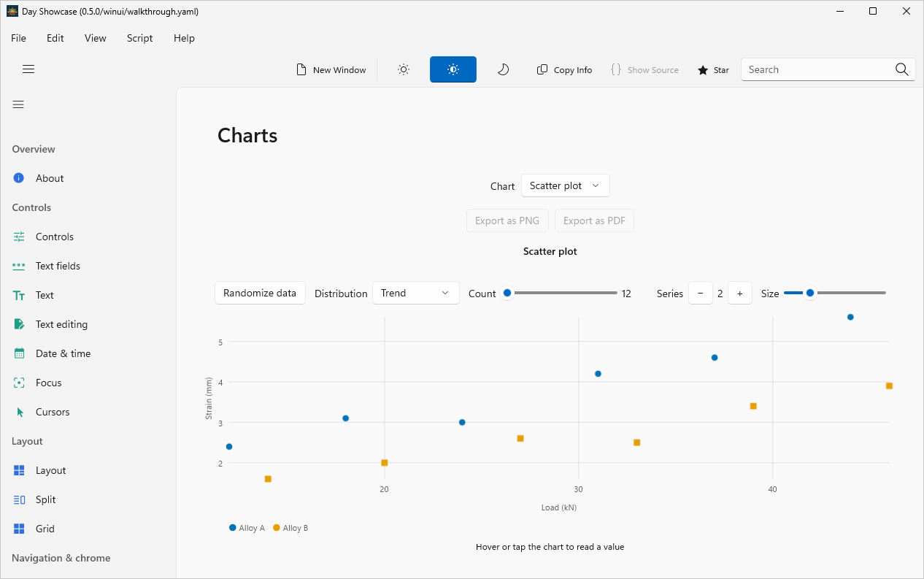Screen dimensions: 924x579
Task: Click the Scatter plot chart title
Action: point(550,251)
